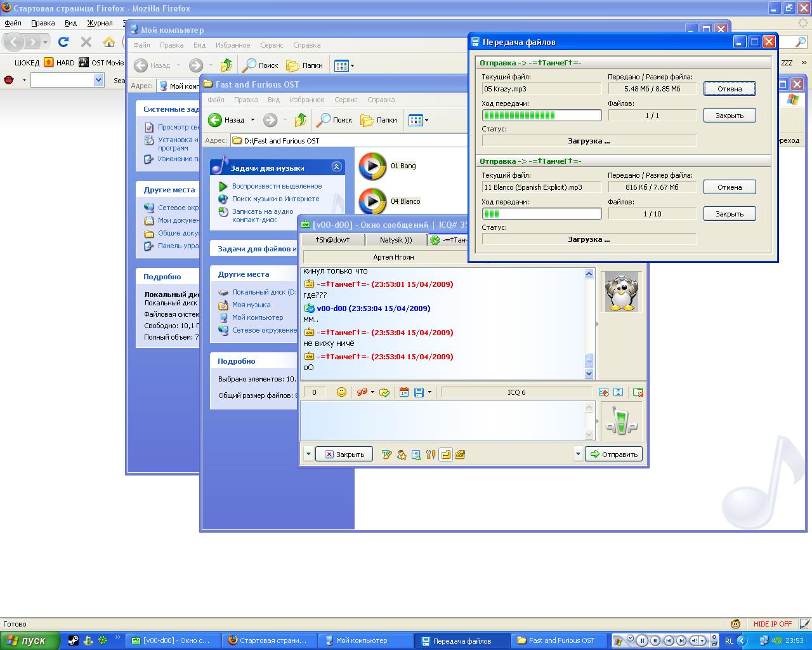Switch to the Natysik ))) chat tab
This screenshot has width=812, height=650.
(x=396, y=240)
